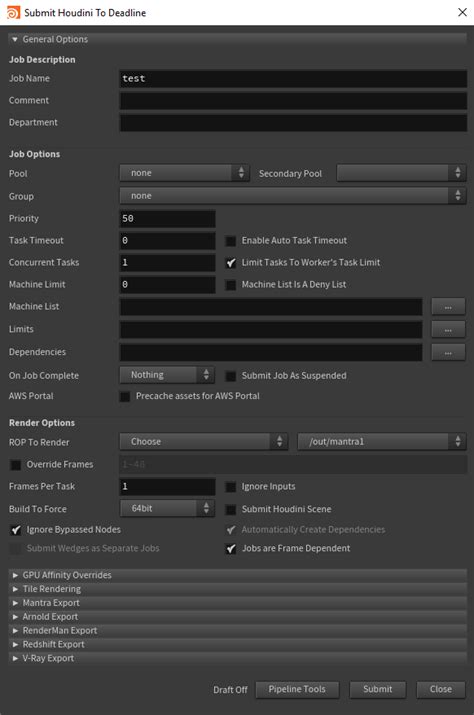Expand the Redshift Export section

[237, 644]
